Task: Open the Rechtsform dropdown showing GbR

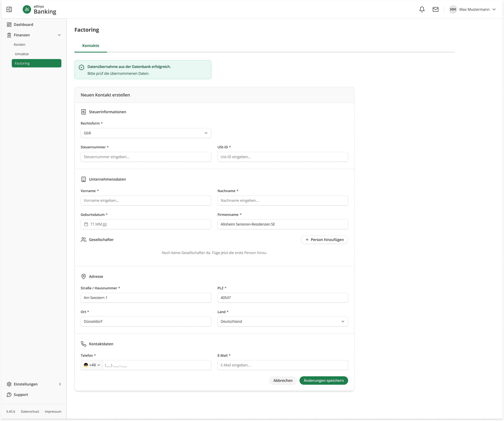Action: [x=146, y=133]
